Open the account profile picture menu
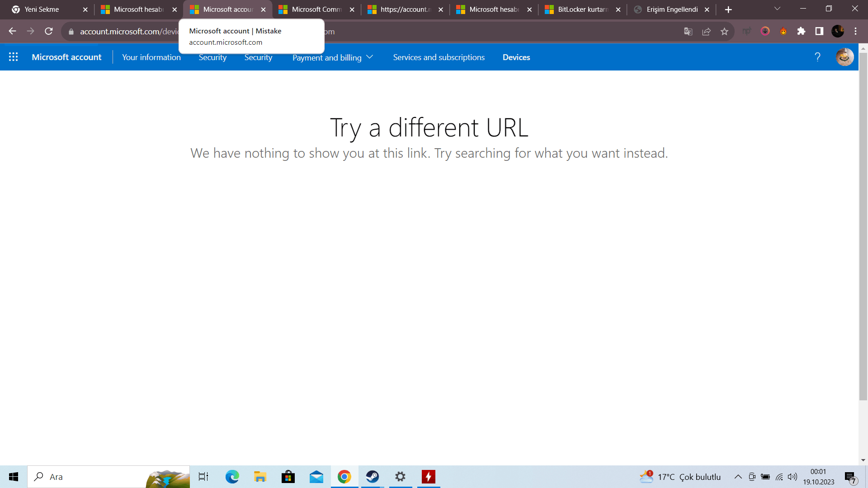The width and height of the screenshot is (868, 488). pyautogui.click(x=844, y=57)
